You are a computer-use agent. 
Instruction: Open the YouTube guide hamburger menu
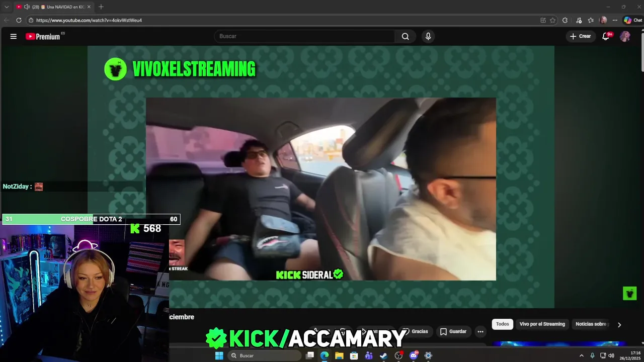14,36
